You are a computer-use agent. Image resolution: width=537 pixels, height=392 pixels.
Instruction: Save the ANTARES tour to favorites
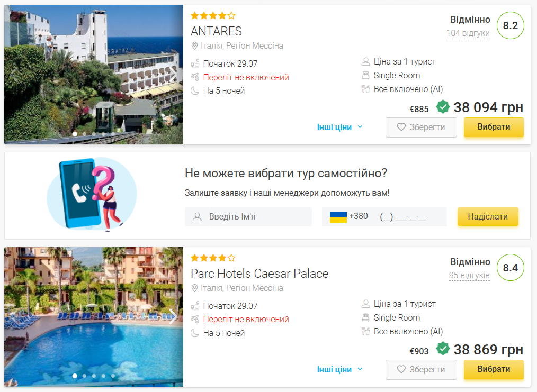(x=421, y=127)
